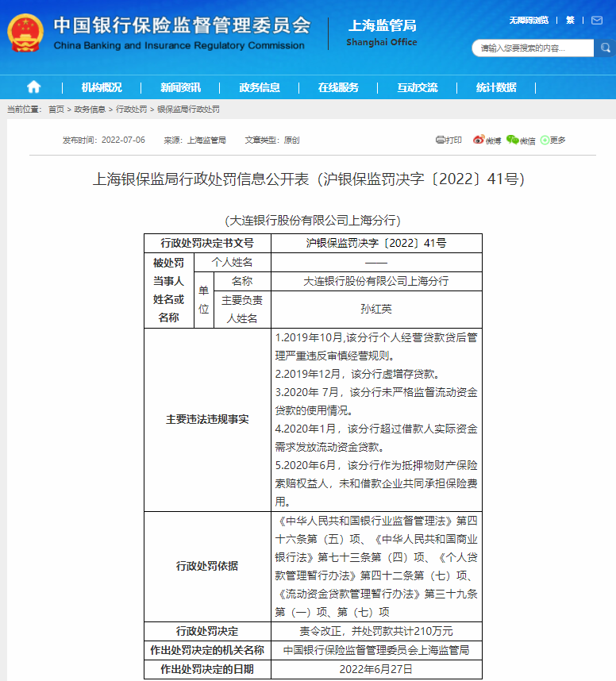The width and height of the screenshot is (616, 681).
Task: Expand more sharing options with 更多
Action: pos(553,140)
